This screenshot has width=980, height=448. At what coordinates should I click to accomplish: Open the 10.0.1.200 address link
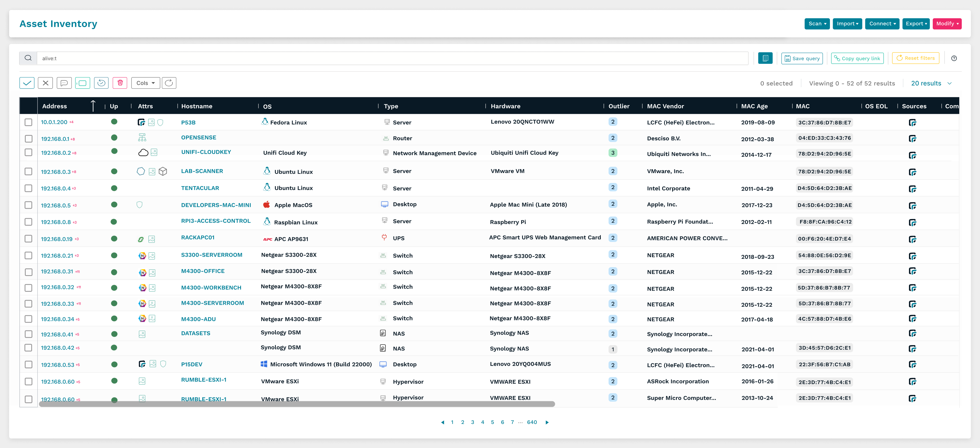[x=54, y=122]
